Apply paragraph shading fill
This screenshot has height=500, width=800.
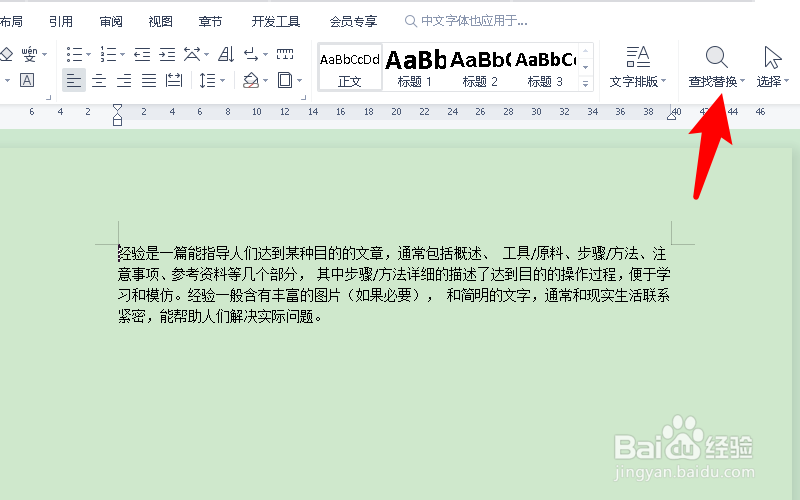coord(251,80)
